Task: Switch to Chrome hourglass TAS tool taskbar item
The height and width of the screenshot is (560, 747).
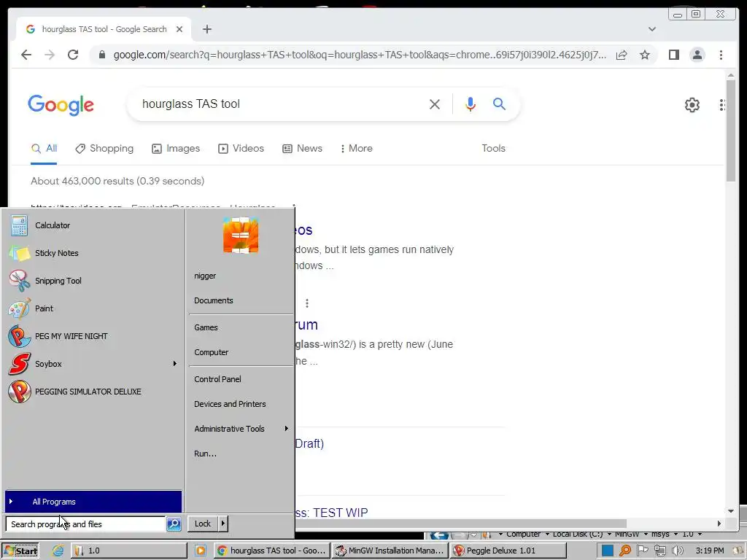Action: 271,551
